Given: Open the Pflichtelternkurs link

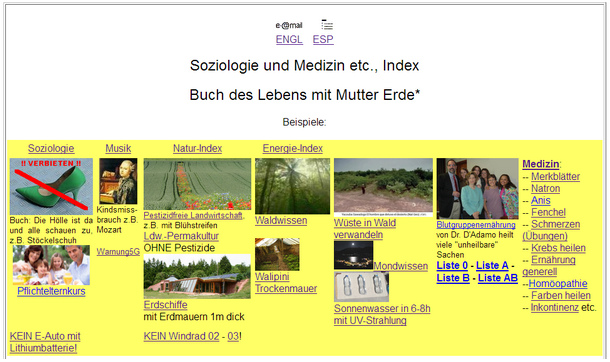Looking at the screenshot, I should [51, 291].
